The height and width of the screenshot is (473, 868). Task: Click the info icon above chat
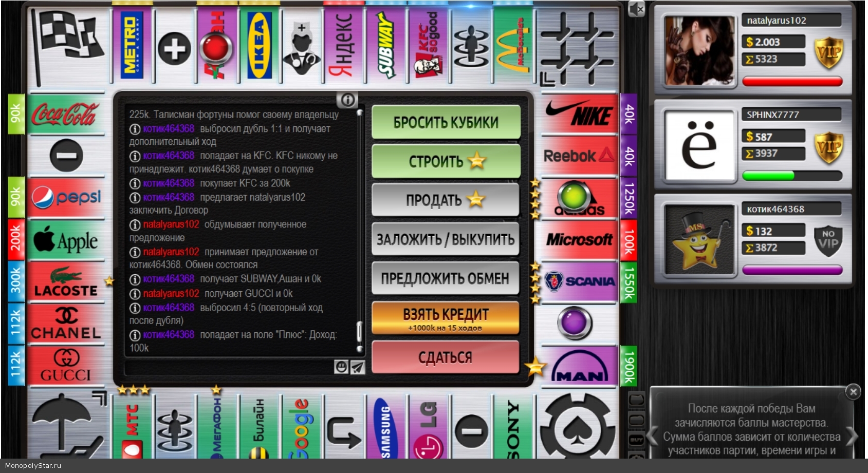pos(347,100)
